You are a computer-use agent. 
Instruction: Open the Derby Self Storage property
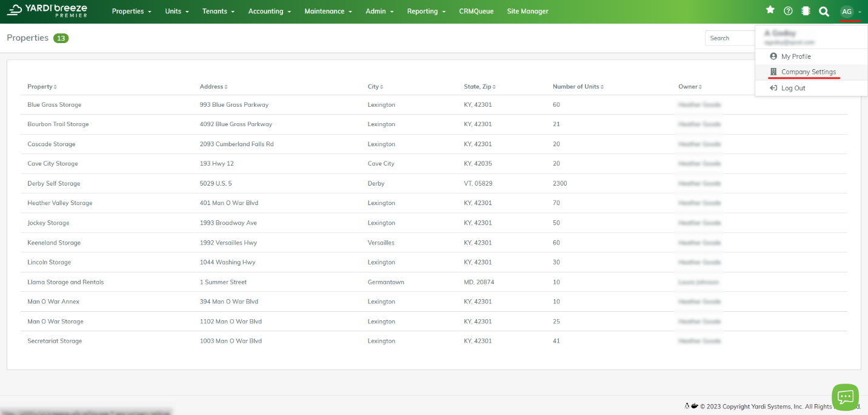point(54,184)
